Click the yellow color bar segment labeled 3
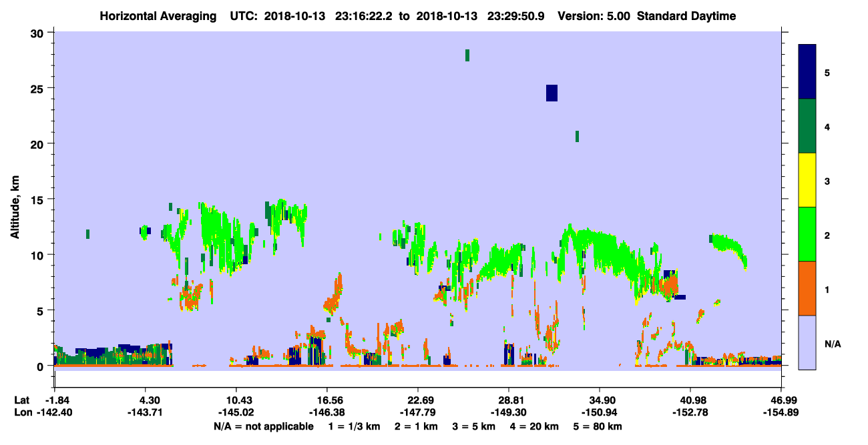 pos(807,180)
